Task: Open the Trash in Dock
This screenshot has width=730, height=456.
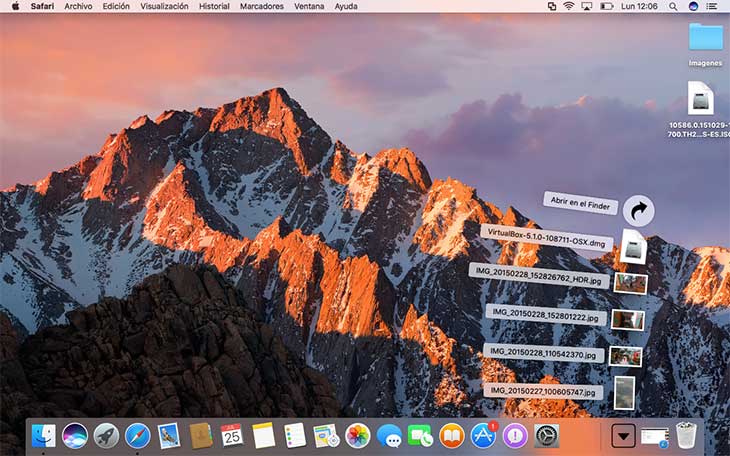Action: (x=686, y=435)
